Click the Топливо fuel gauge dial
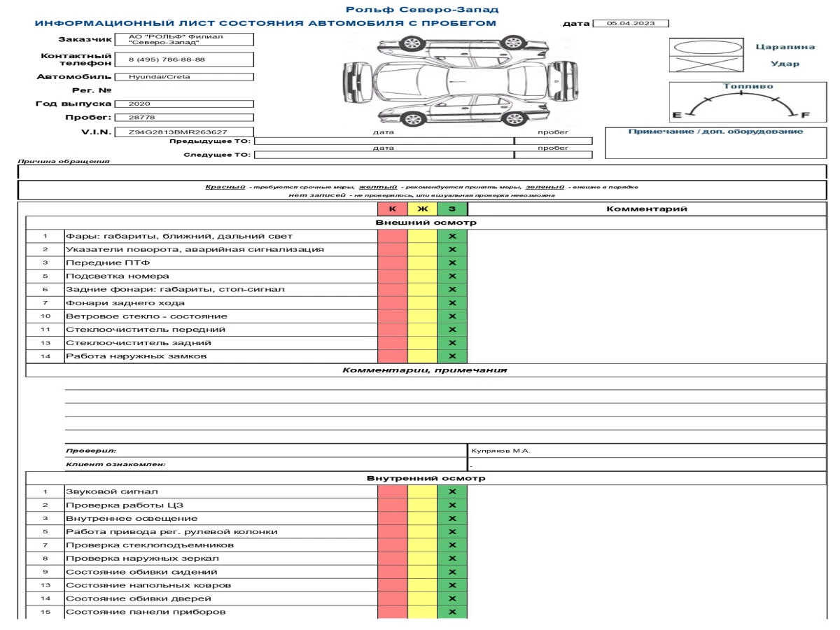Image resolution: width=840 pixels, height=630 pixels. coord(742,104)
